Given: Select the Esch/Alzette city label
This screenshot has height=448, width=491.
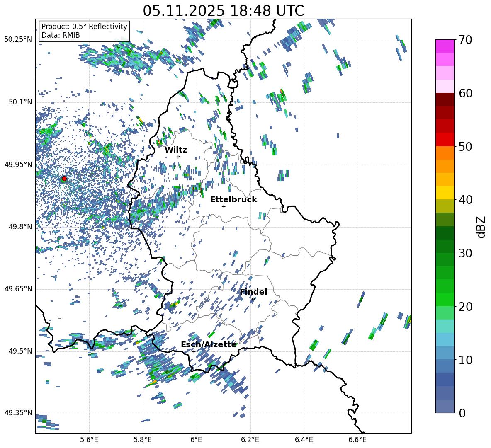Looking at the screenshot, I should [x=209, y=345].
